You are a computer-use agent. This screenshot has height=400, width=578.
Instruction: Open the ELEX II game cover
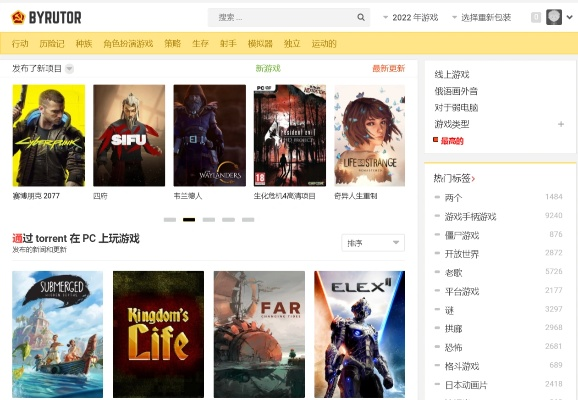click(359, 334)
